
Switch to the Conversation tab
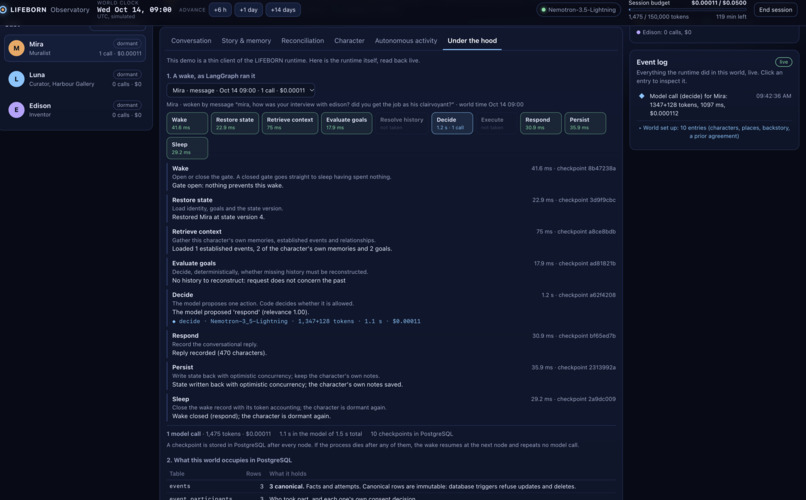pyautogui.click(x=191, y=41)
